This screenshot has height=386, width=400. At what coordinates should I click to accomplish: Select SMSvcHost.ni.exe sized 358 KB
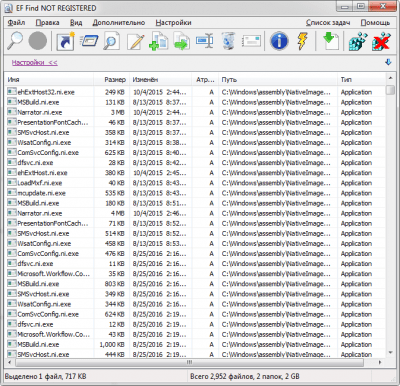[43, 132]
